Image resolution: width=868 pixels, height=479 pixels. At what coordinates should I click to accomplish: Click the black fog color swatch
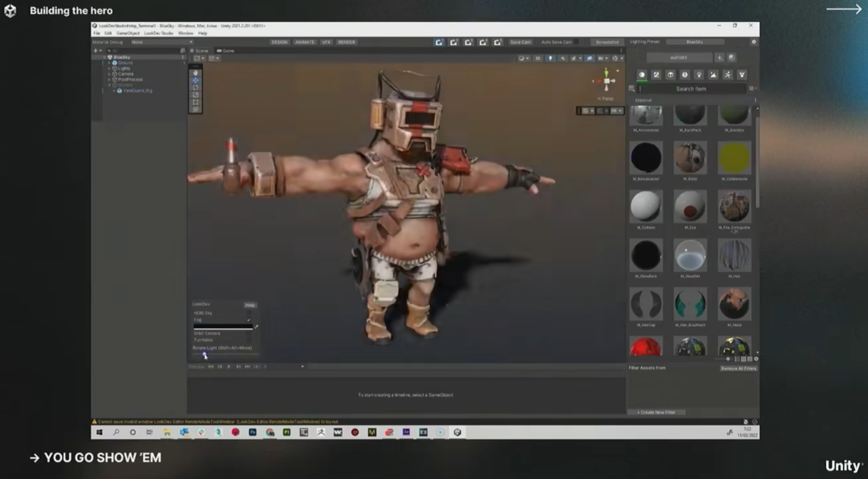(x=223, y=327)
